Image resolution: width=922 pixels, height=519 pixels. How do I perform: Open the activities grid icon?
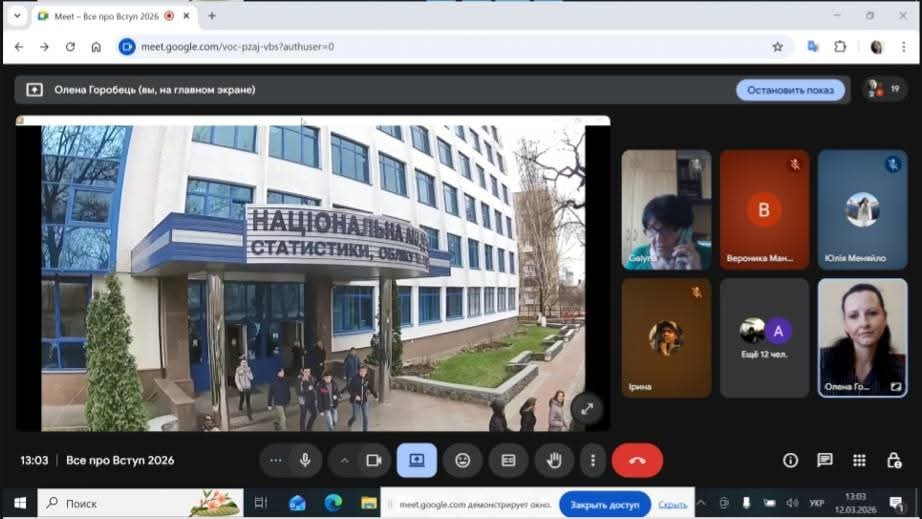859,460
